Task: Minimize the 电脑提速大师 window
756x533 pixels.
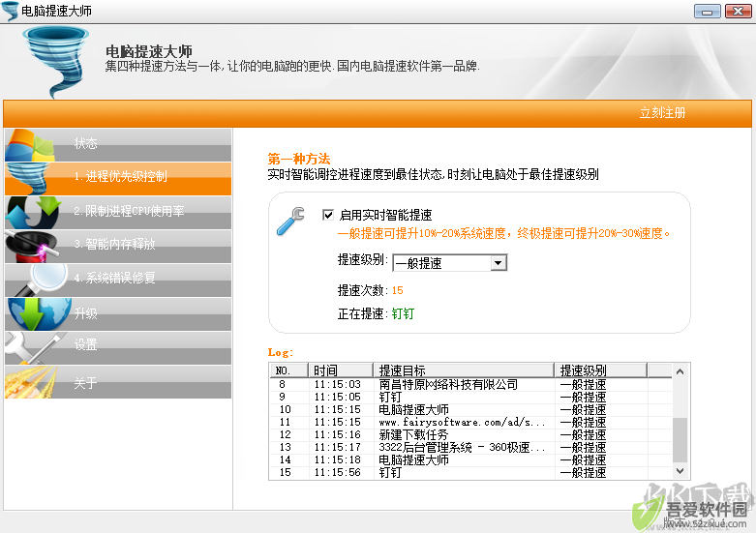Action: (x=708, y=11)
